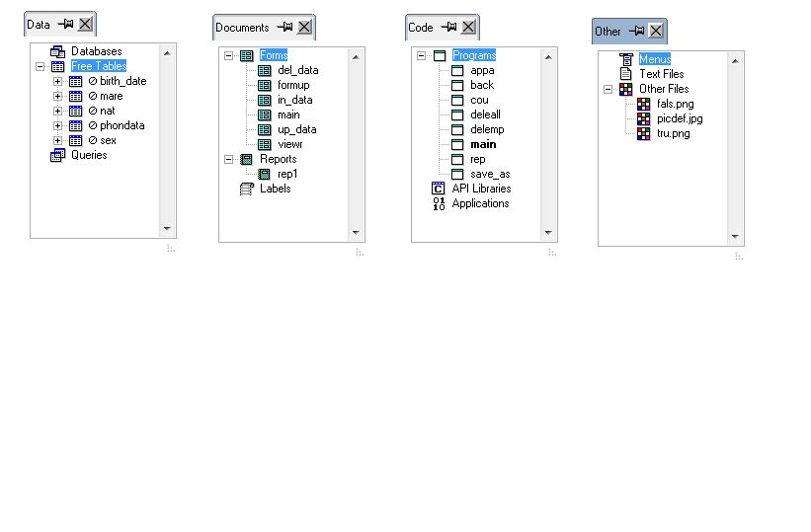Image resolution: width=811 pixels, height=532 pixels.
Task: Collapse the Forms tree node
Action: (228, 55)
